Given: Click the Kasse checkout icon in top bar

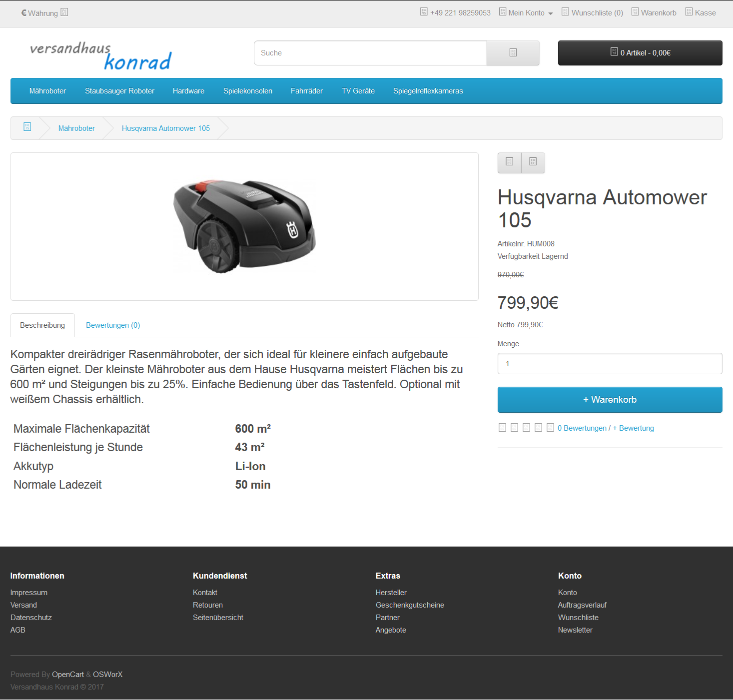Looking at the screenshot, I should 689,12.
